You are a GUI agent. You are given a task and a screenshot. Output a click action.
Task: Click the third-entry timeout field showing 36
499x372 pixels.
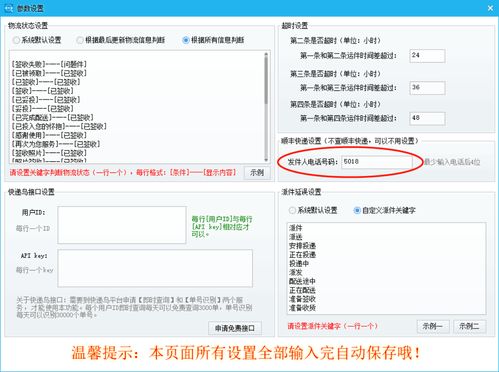427,88
